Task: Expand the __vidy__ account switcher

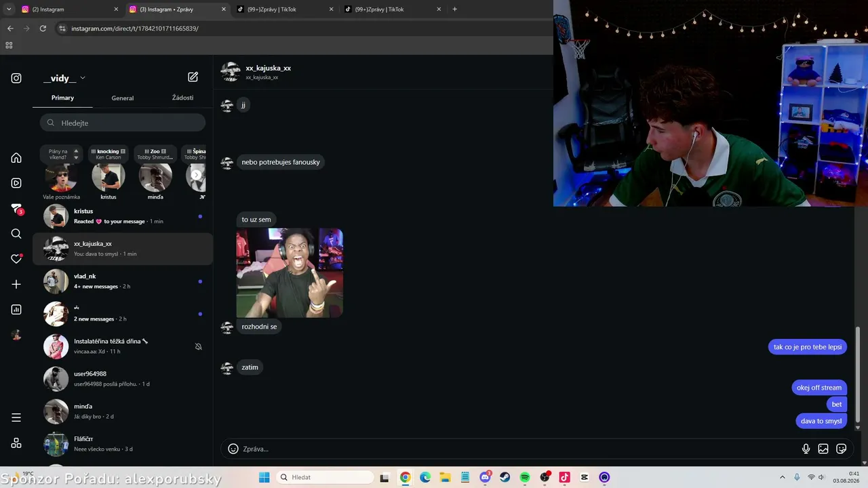Action: tap(64, 78)
